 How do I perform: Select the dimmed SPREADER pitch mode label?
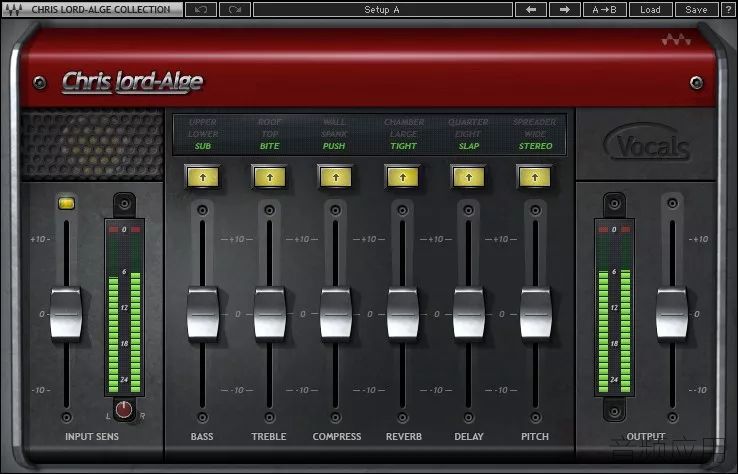(x=535, y=122)
